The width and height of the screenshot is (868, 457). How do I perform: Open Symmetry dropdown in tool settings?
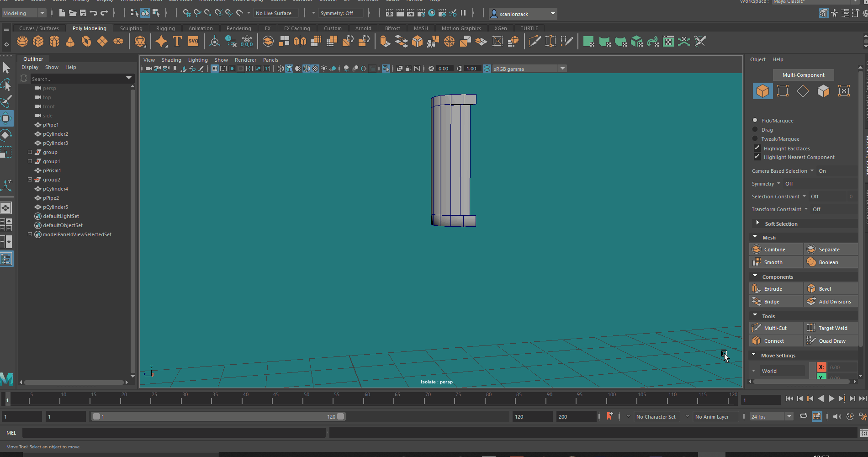click(778, 184)
